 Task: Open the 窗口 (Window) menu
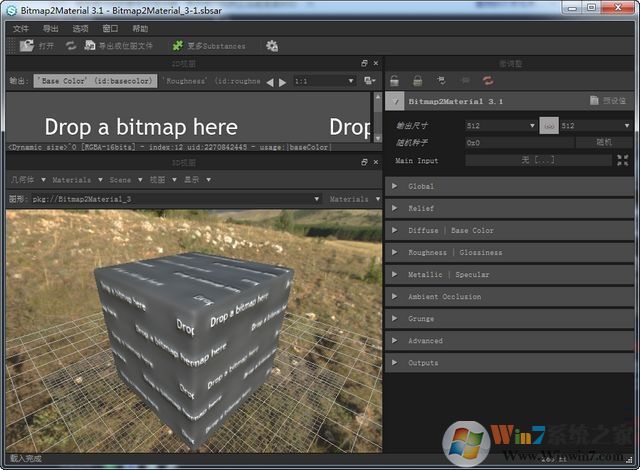click(x=110, y=29)
